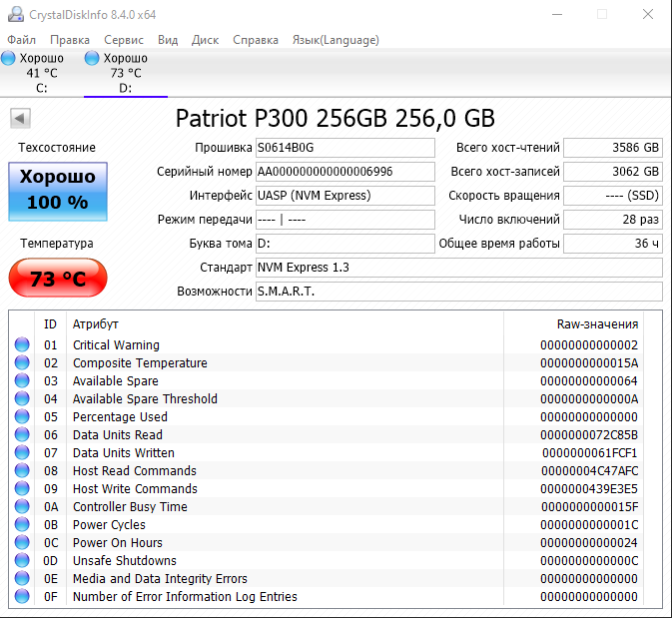Viewport: 672px width, 618px height.
Task: Switch to drive C: tab
Action: (41, 73)
